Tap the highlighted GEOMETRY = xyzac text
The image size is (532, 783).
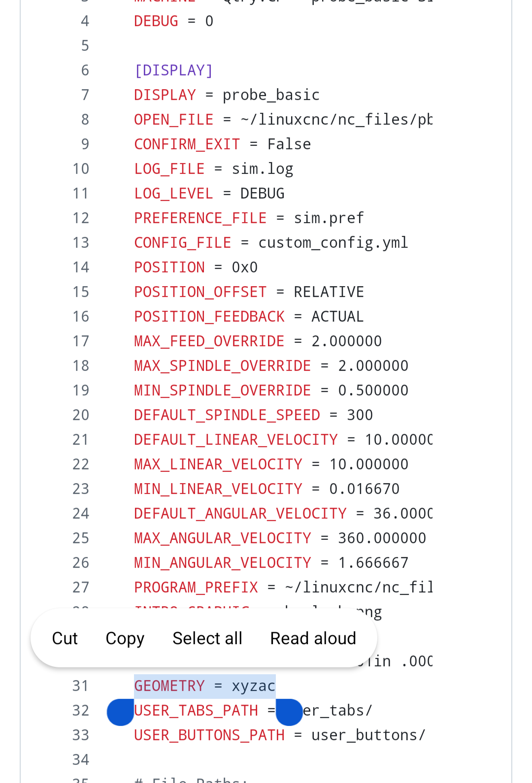[x=204, y=686]
